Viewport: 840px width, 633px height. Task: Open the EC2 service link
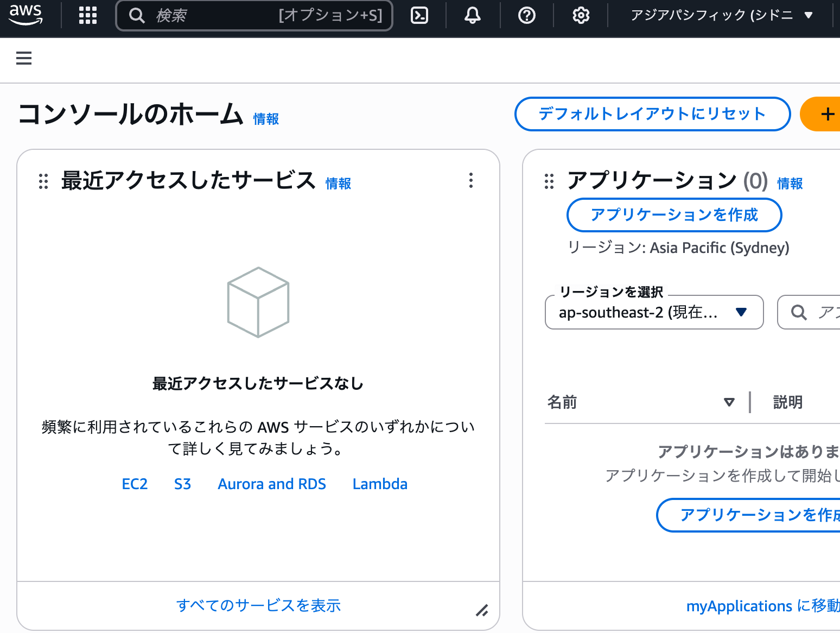coord(135,484)
